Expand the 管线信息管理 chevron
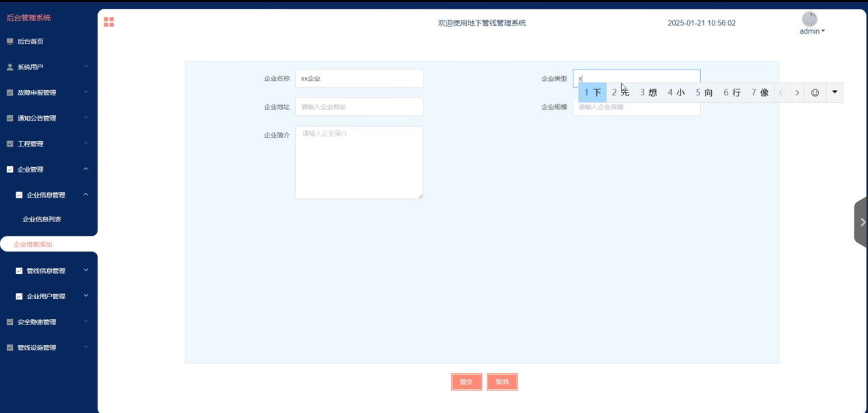The width and height of the screenshot is (868, 413). point(86,271)
